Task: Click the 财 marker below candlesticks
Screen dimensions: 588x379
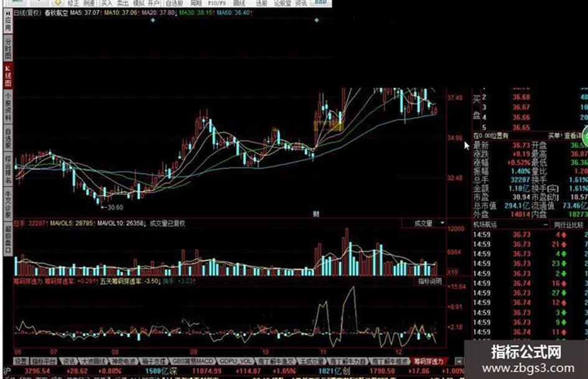Action: click(x=315, y=214)
